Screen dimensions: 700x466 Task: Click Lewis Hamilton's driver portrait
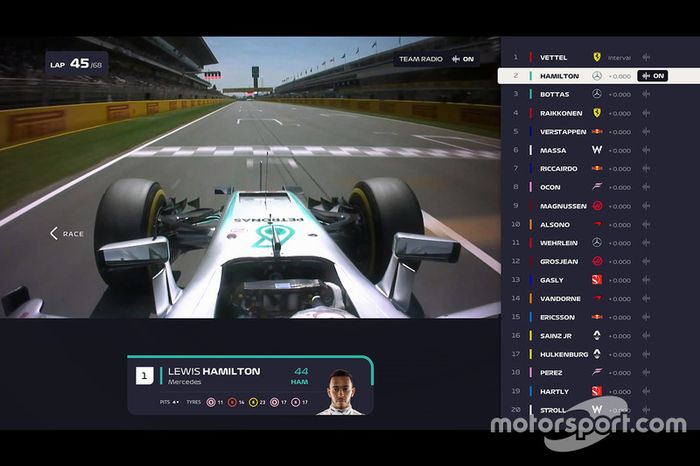coord(346,394)
